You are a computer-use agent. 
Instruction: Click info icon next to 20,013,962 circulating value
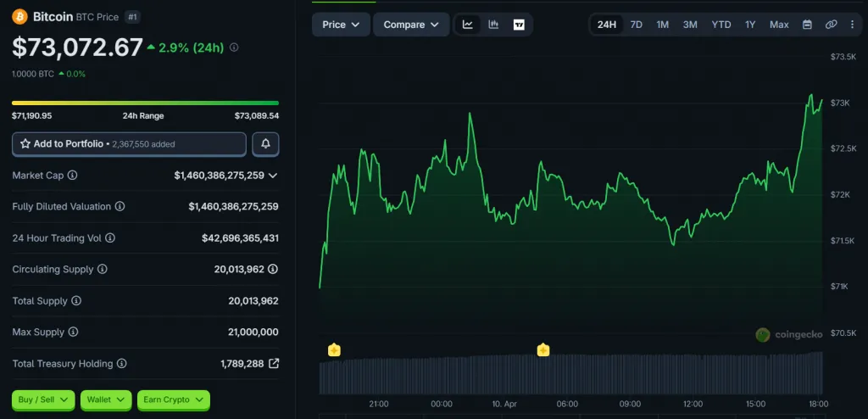coord(273,269)
